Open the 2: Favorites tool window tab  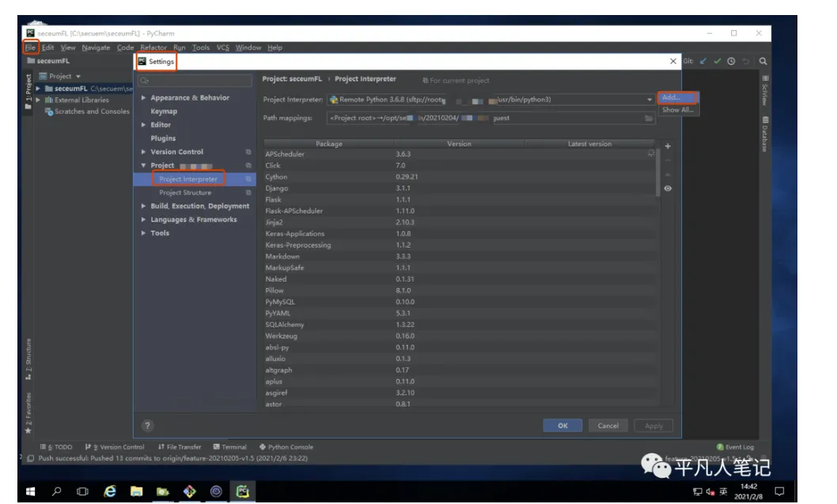[28, 413]
